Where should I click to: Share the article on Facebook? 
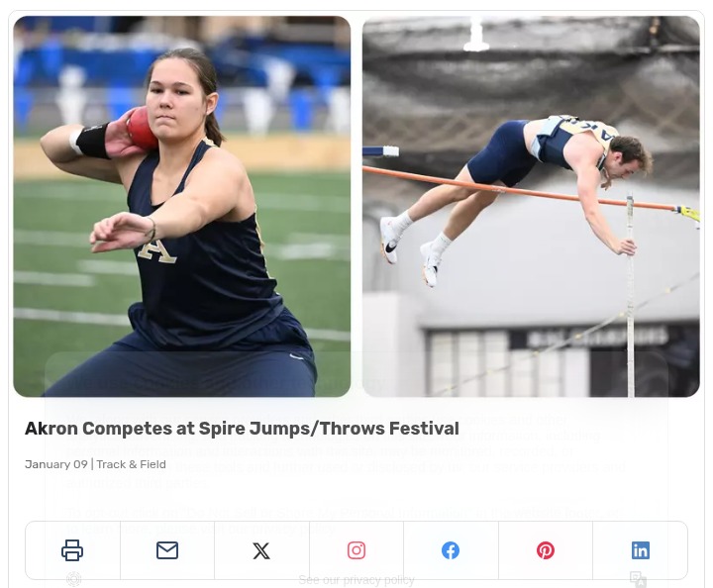[451, 550]
